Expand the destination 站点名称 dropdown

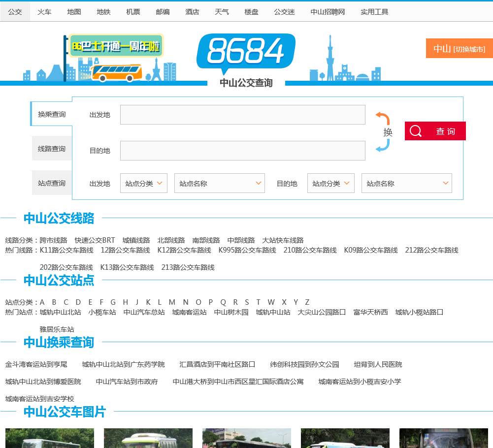[406, 183]
